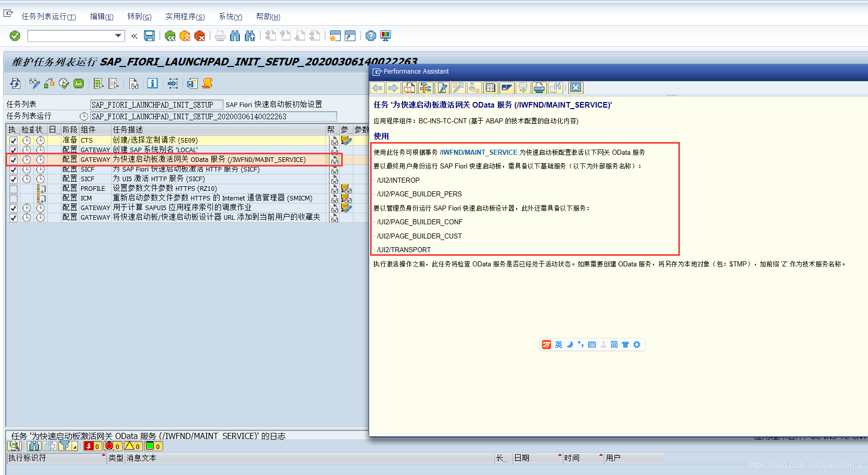Click the collapse command field chevron
The height and width of the screenshot is (475, 868).
(134, 36)
